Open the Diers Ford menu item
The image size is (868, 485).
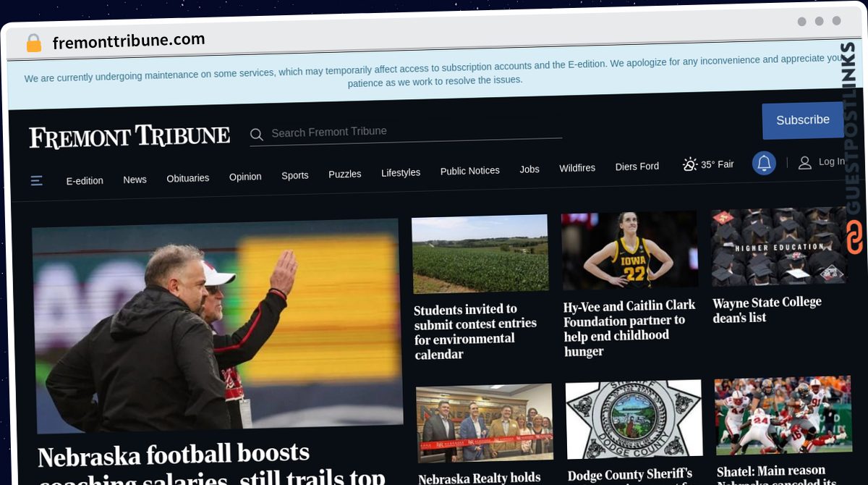[x=637, y=166]
